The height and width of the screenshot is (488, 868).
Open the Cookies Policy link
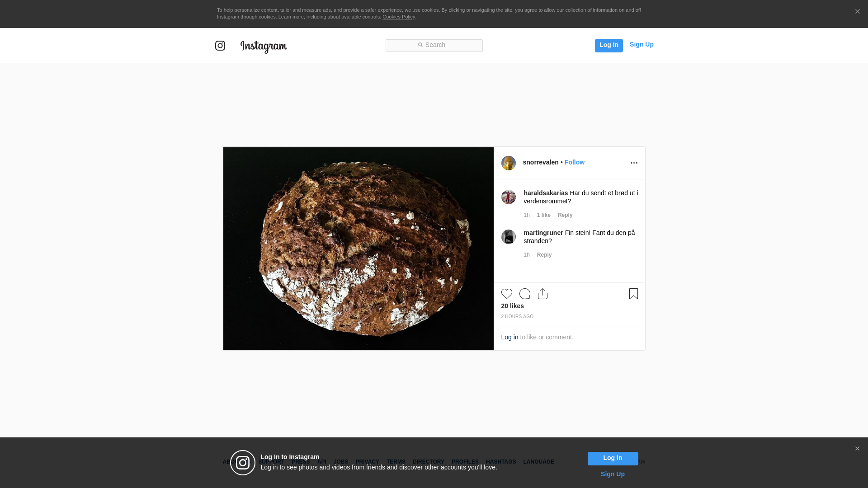(x=399, y=17)
